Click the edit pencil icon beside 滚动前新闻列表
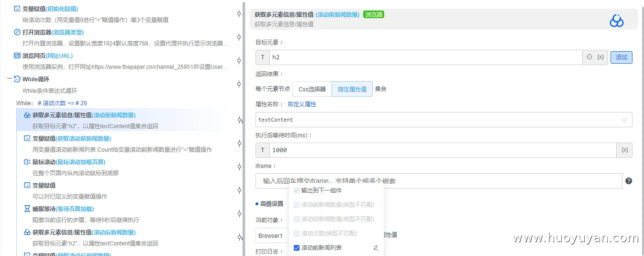This screenshot has width=644, height=256. [376, 248]
